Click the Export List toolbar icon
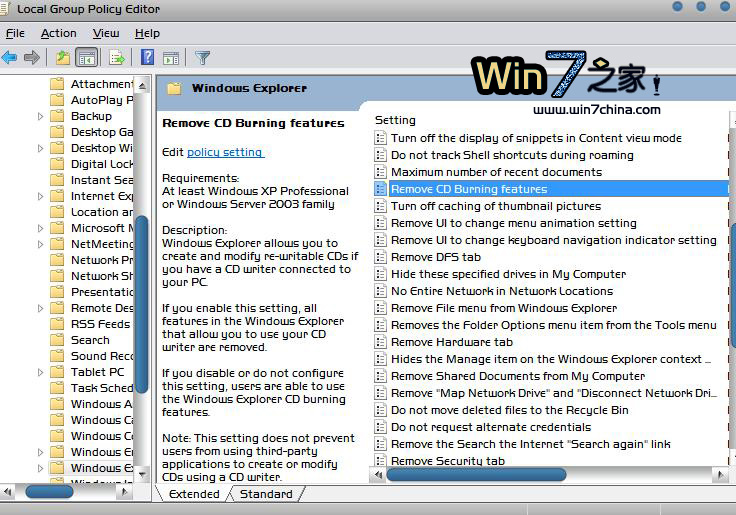 coord(117,58)
